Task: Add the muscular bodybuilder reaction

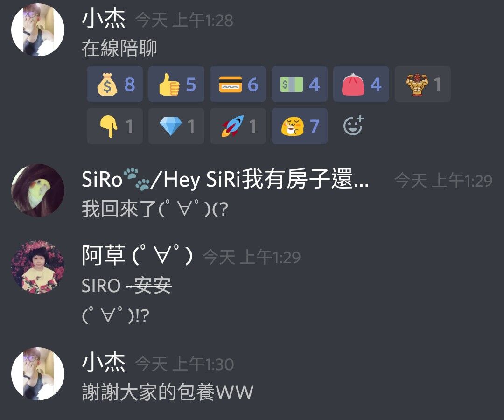Action: [423, 84]
